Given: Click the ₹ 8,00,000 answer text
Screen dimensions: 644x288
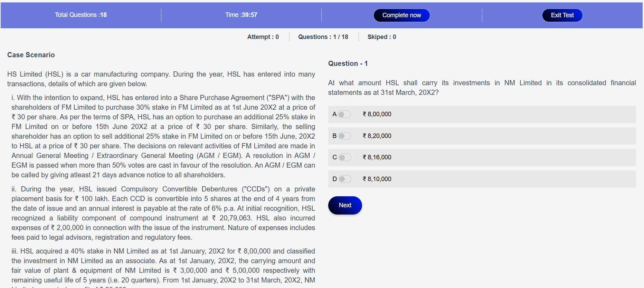Looking at the screenshot, I should click(x=377, y=114).
